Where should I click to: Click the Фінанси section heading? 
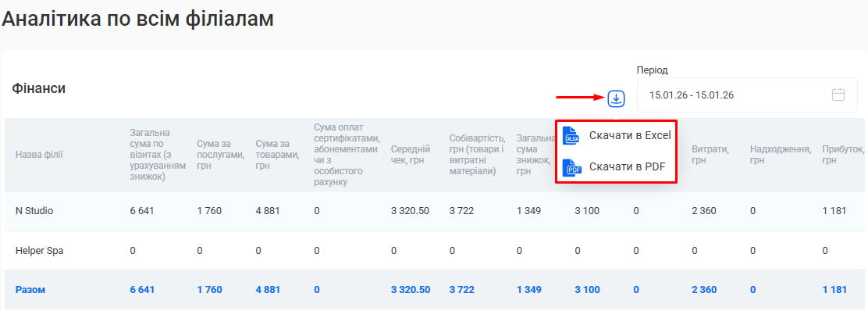pyautogui.click(x=39, y=88)
